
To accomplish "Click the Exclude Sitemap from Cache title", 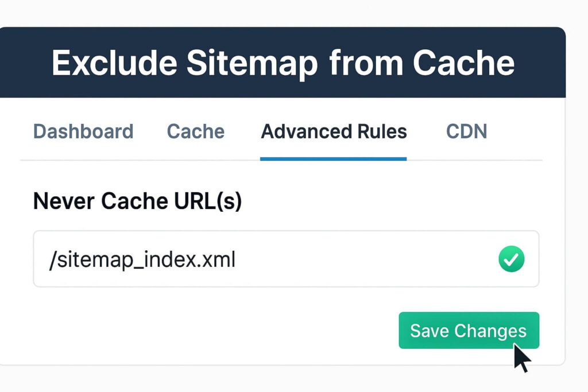I will click(283, 63).
